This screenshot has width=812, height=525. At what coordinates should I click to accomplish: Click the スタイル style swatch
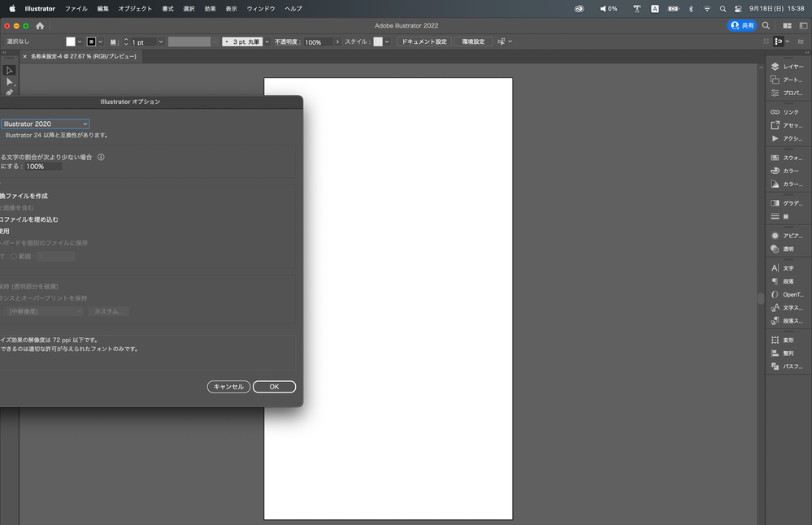coord(378,42)
